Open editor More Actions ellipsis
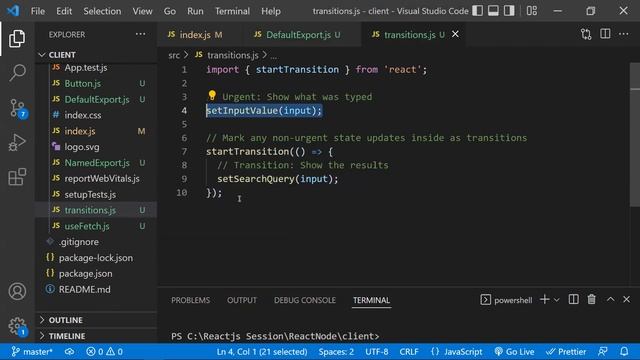Image resolution: width=640 pixels, height=360 pixels. click(624, 34)
